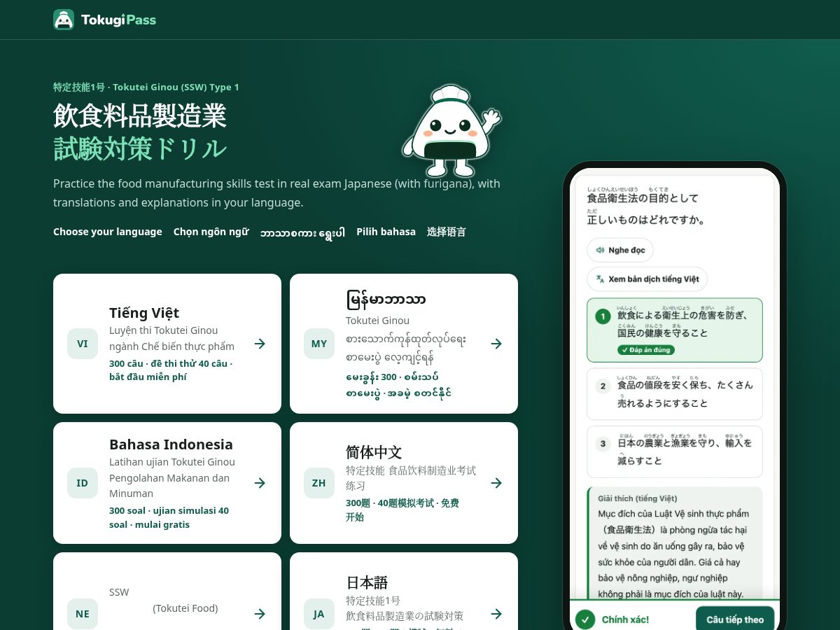Screen dimensions: 840x630
Task: Click the Đáp án đúng badge
Action: click(645, 349)
